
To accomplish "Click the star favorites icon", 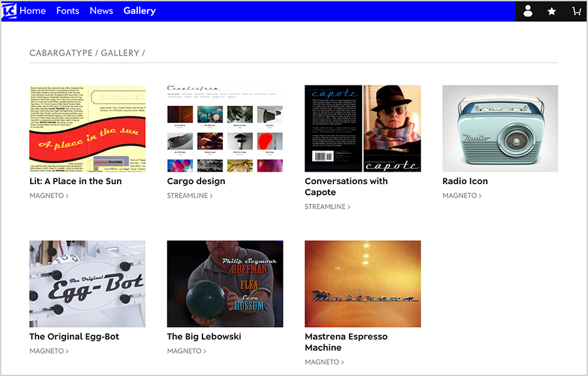I will 551,11.
